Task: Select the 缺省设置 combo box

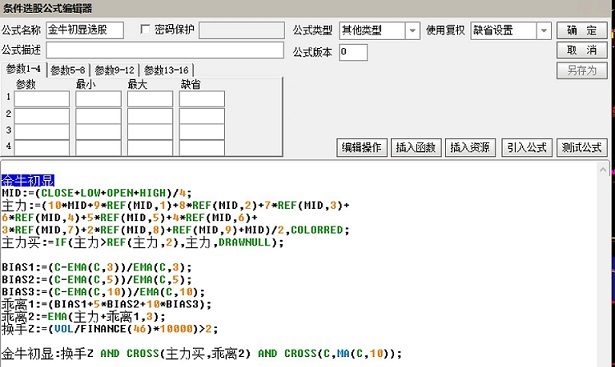Action: click(x=511, y=31)
